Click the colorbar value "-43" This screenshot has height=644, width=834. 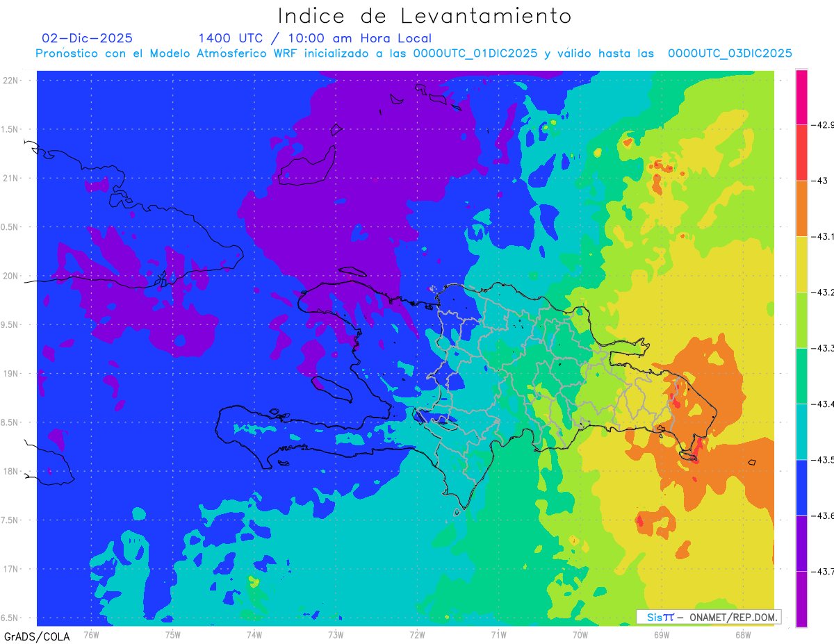pyautogui.click(x=818, y=181)
